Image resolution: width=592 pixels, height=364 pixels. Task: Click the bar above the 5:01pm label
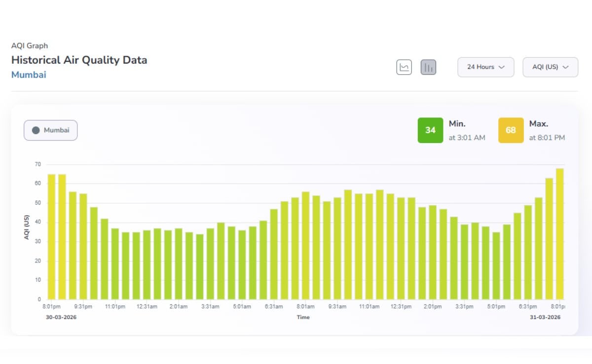pos(496,266)
